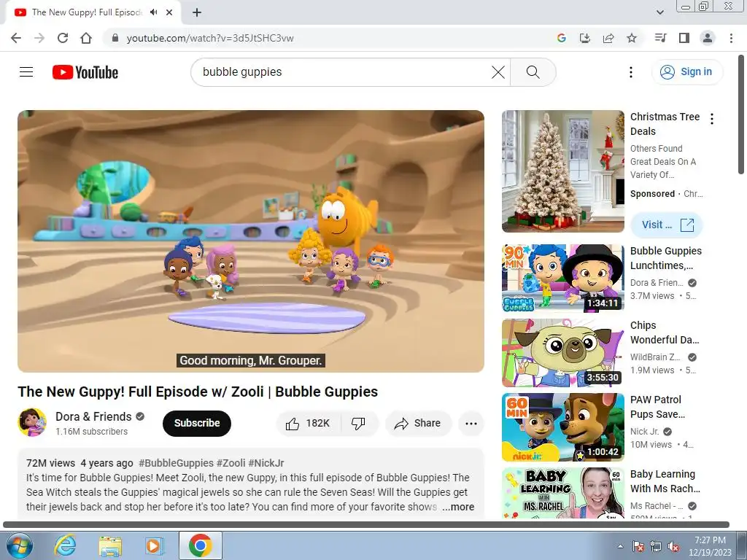
Task: Close The New Guppy tab
Action: pos(169,12)
